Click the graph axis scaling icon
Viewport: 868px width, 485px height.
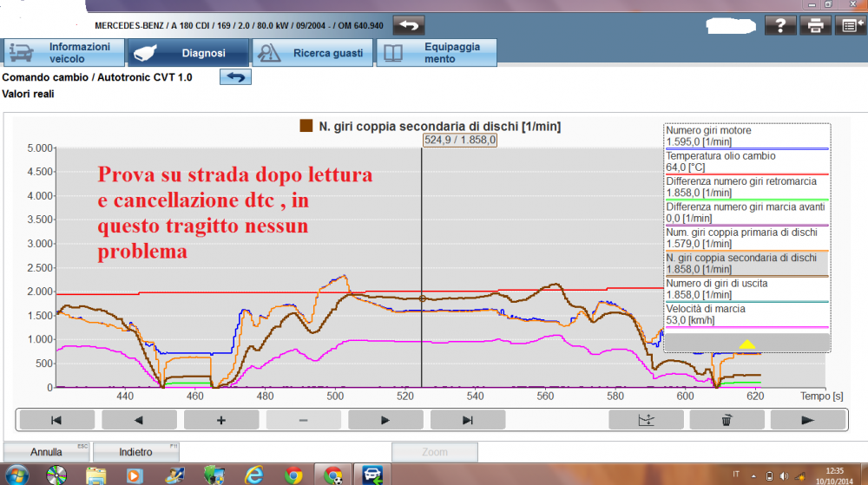pyautogui.click(x=646, y=420)
